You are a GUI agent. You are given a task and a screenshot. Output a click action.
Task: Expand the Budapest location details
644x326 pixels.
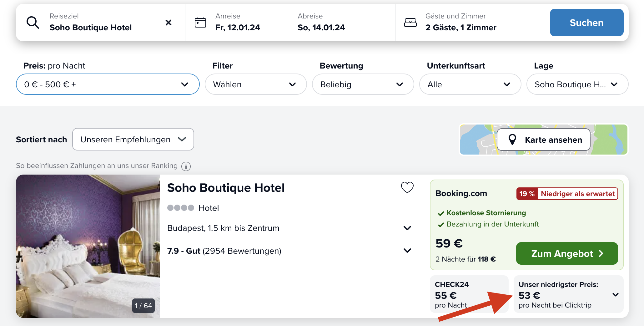(x=407, y=228)
